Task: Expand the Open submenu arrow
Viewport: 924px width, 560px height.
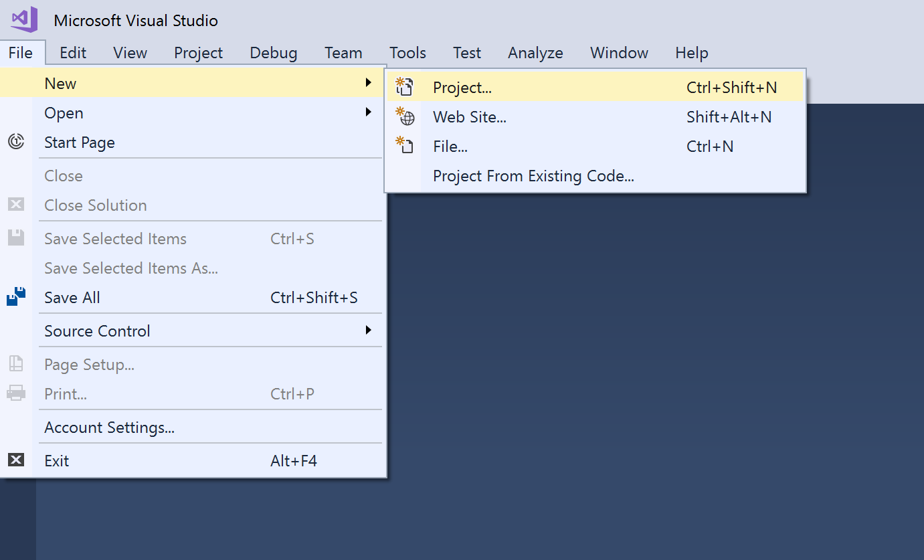Action: click(x=368, y=112)
